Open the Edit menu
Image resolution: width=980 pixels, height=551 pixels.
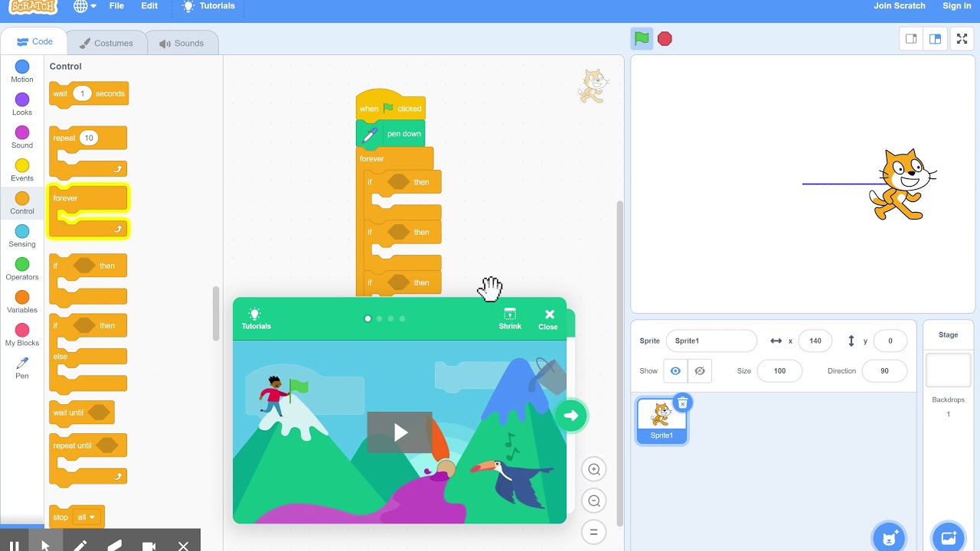[x=149, y=5]
